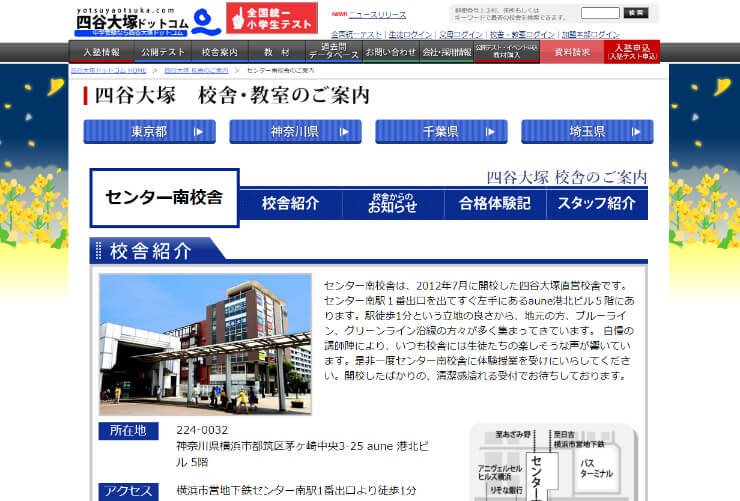Open the 四谷大塚ドットコム logo link
The height and width of the screenshot is (501, 740).
click(148, 22)
